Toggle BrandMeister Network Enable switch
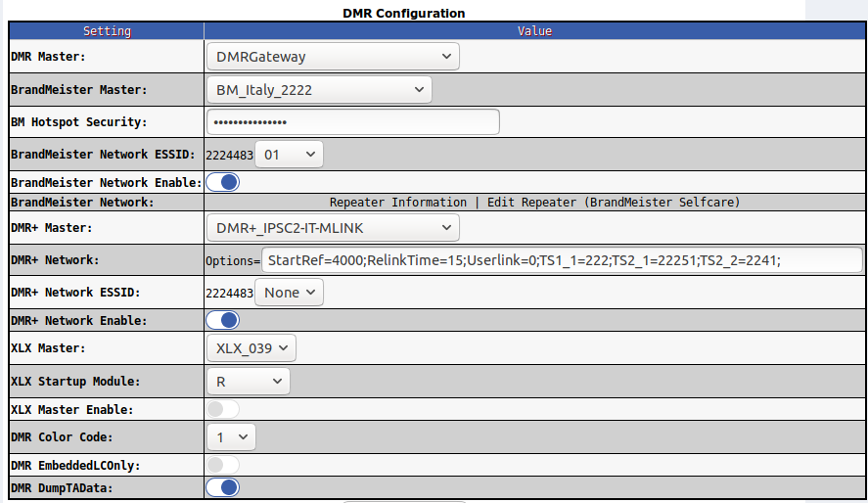The image size is (868, 503). point(222,182)
